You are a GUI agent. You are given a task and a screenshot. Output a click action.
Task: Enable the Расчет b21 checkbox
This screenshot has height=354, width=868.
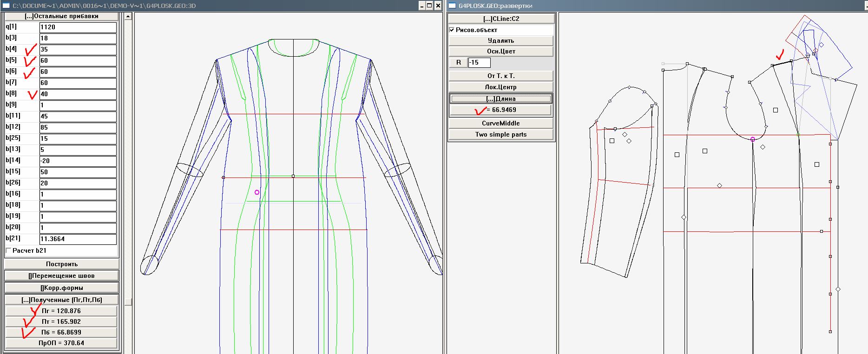[x=8, y=250]
